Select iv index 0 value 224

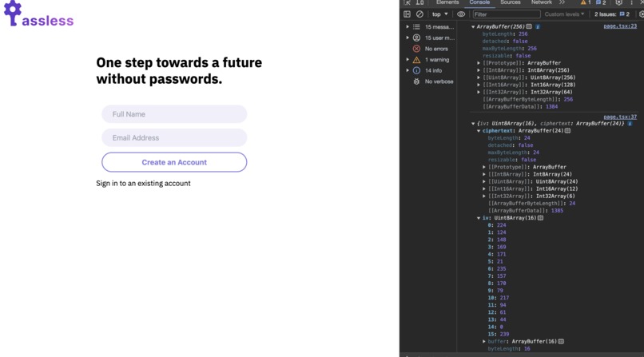501,225
